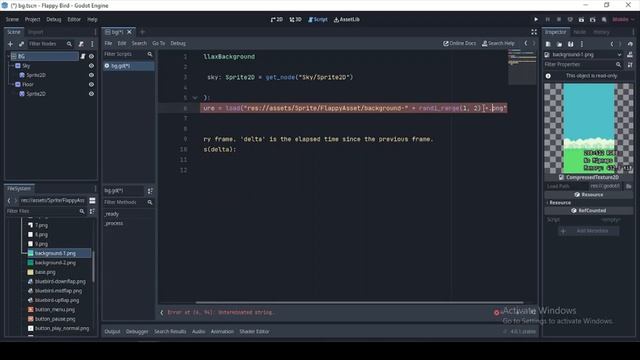Open Online Docs
640x360 pixels.
point(460,43)
